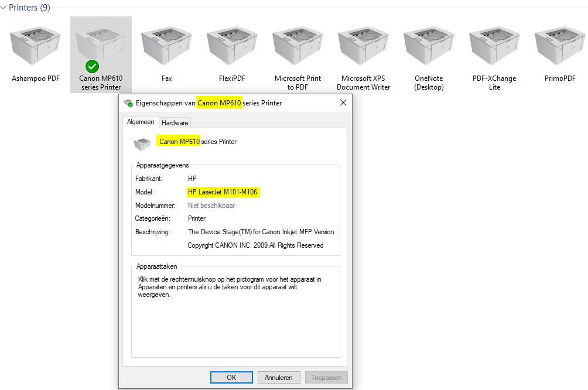Select the Microsoft XPS Document Writer icon
Viewport: 588px width, 390px height.
tap(363, 46)
